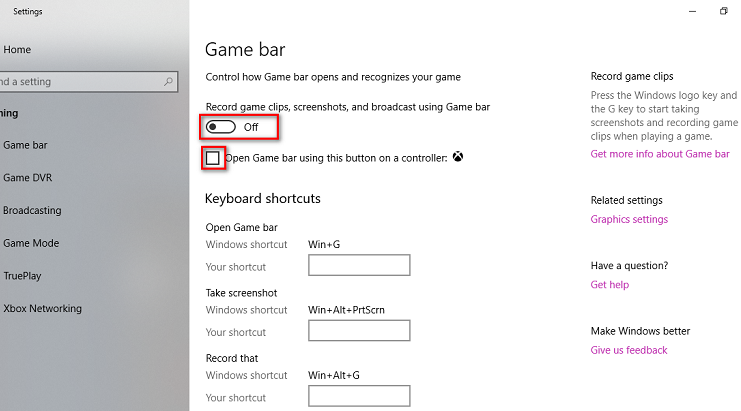The image size is (741, 411).
Task: Click the Record that label
Action: (232, 358)
